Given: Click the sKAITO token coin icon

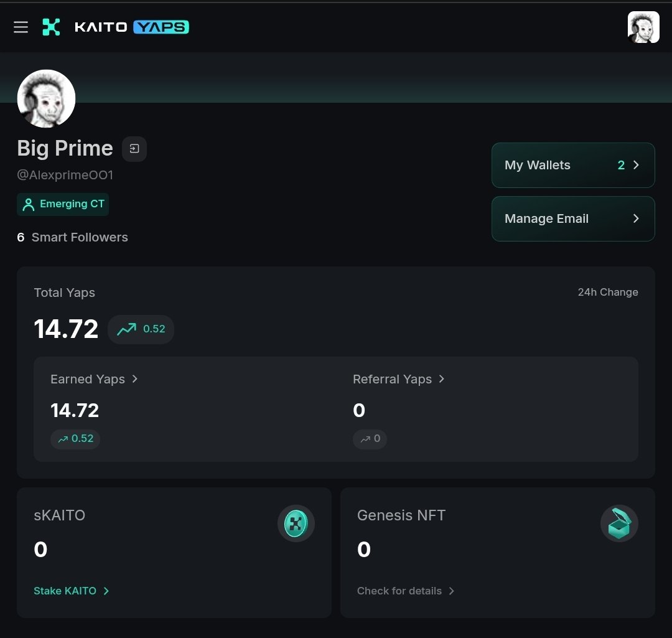Looking at the screenshot, I should coord(296,523).
